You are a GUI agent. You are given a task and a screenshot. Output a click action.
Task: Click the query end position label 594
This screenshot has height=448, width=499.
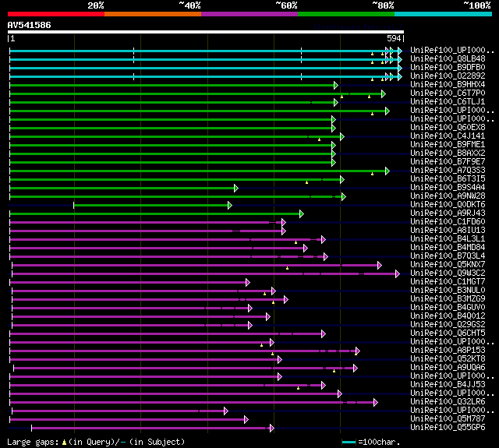coord(394,38)
